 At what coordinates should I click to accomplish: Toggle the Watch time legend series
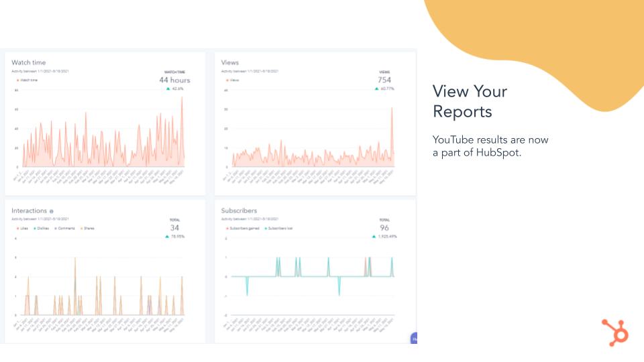[x=27, y=80]
